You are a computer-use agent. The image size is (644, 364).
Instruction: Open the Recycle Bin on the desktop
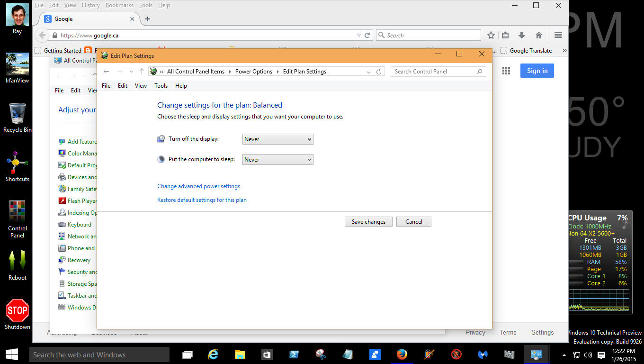pos(18,117)
